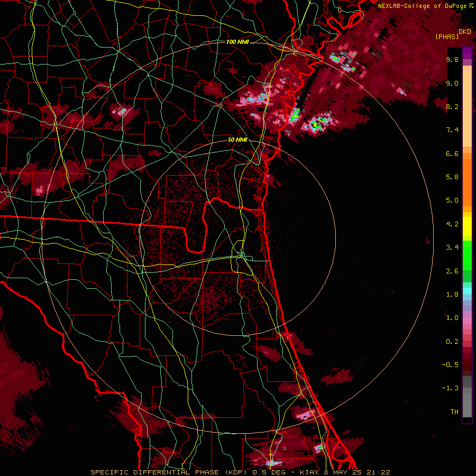Click the 7.4 scale label
This screenshot has height=476, width=476.
pos(452,130)
